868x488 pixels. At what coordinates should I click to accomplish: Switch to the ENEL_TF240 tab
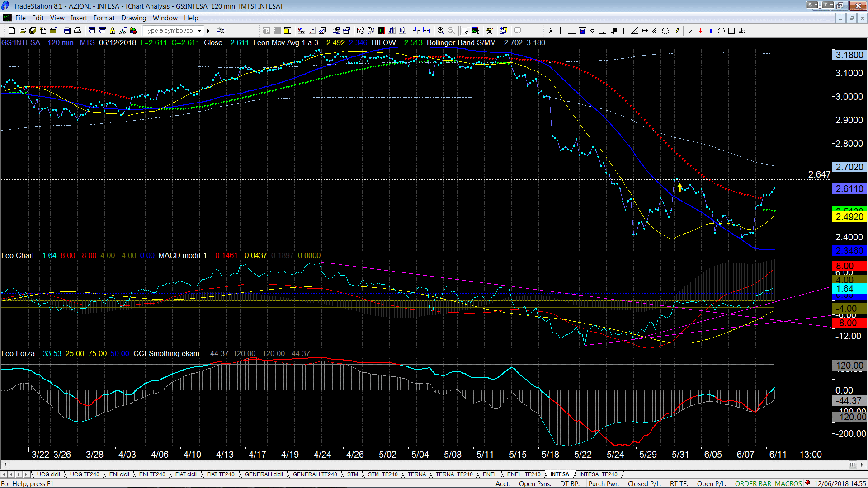[x=524, y=474]
